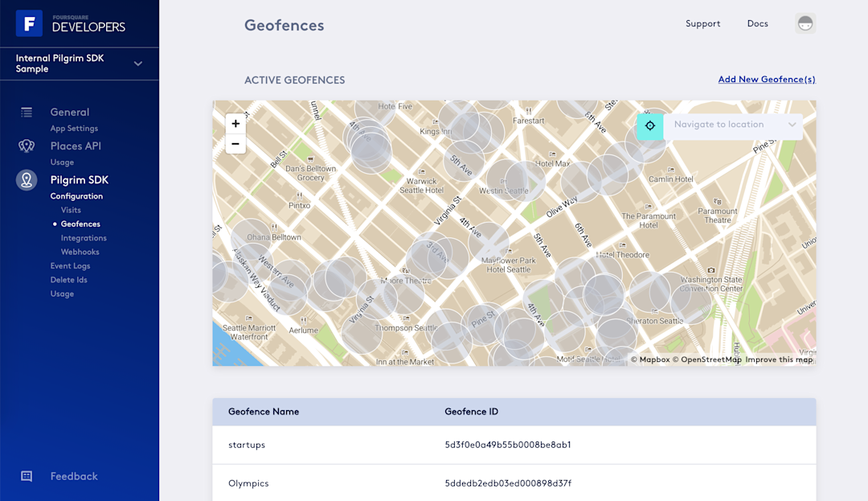Click geofence ID 5ddedb2edb03ed000898d37f
The width and height of the screenshot is (868, 501).
(508, 483)
